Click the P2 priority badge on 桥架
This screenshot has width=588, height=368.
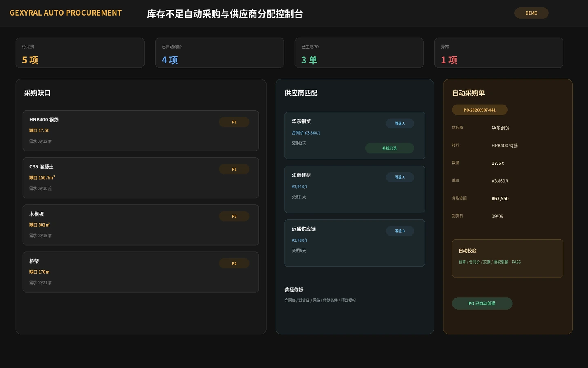234,263
